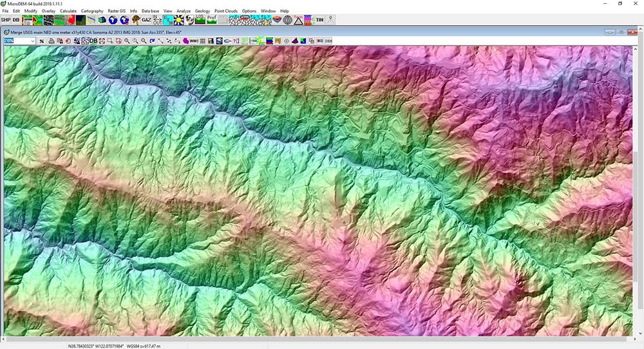Open the Overlay menu
The image size is (644, 349).
point(48,11)
